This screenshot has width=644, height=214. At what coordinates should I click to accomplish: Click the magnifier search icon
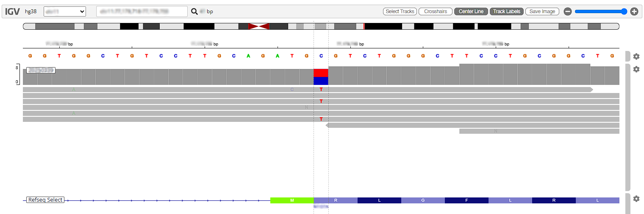click(194, 11)
